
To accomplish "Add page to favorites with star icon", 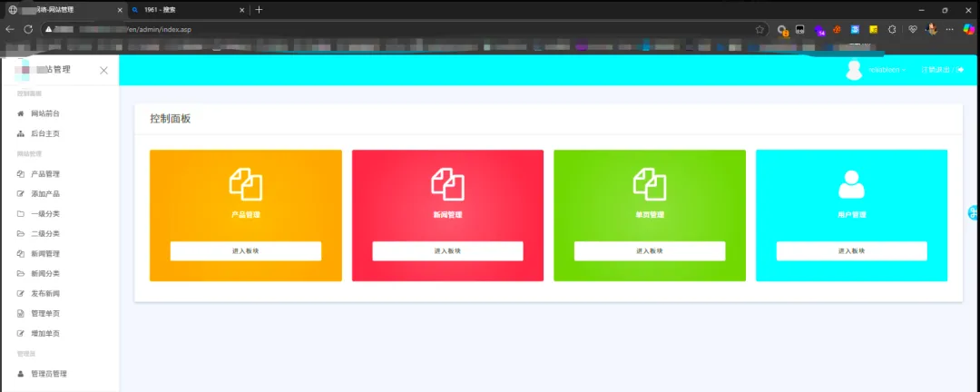I will coord(759,29).
